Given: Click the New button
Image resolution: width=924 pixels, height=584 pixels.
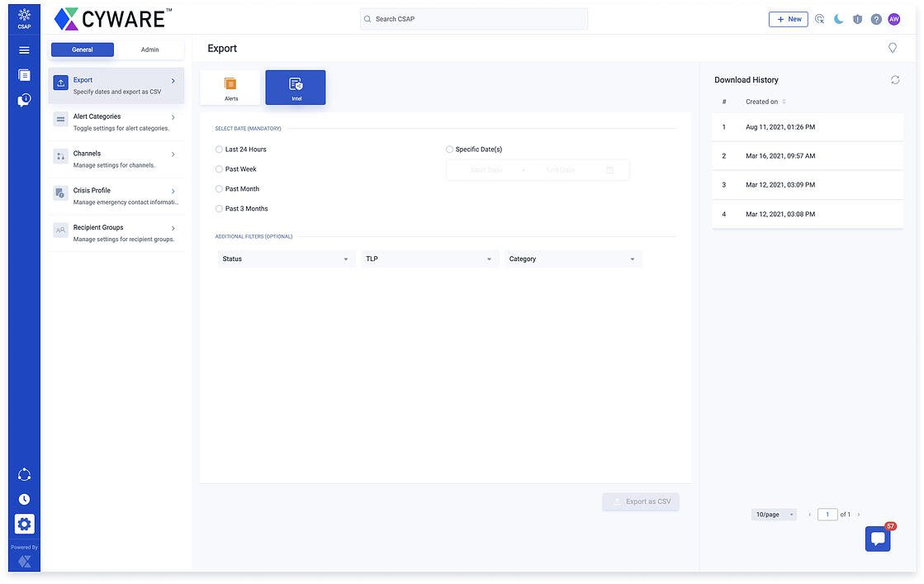Looking at the screenshot, I should click(788, 19).
